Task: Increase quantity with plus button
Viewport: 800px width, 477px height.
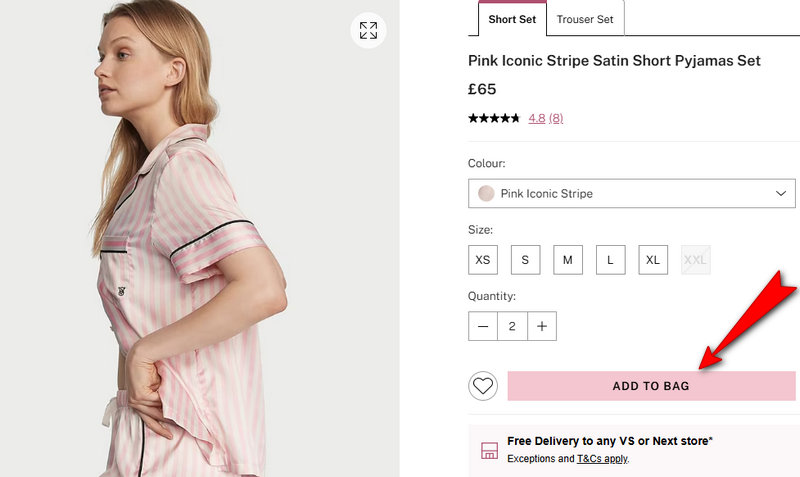Action: point(542,326)
